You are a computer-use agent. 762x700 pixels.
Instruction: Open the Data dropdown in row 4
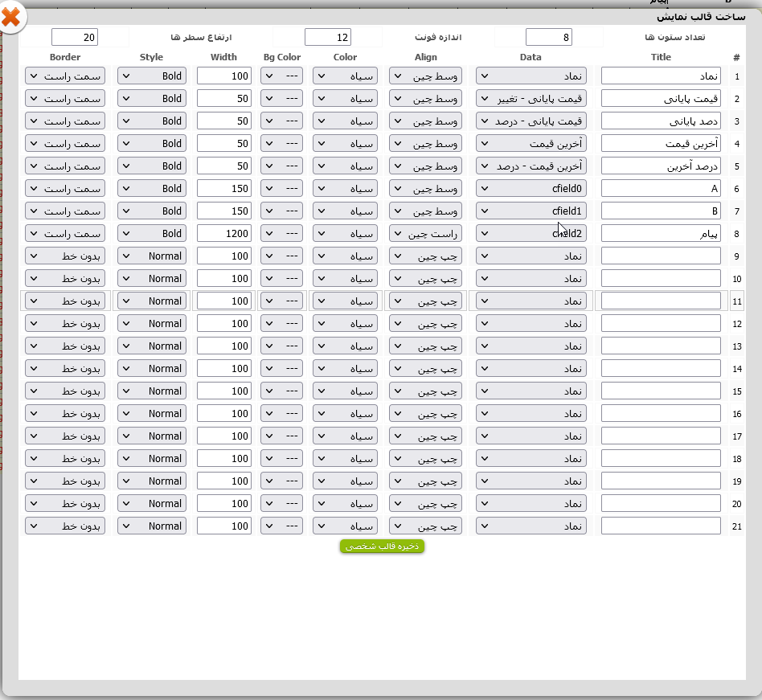click(x=531, y=143)
